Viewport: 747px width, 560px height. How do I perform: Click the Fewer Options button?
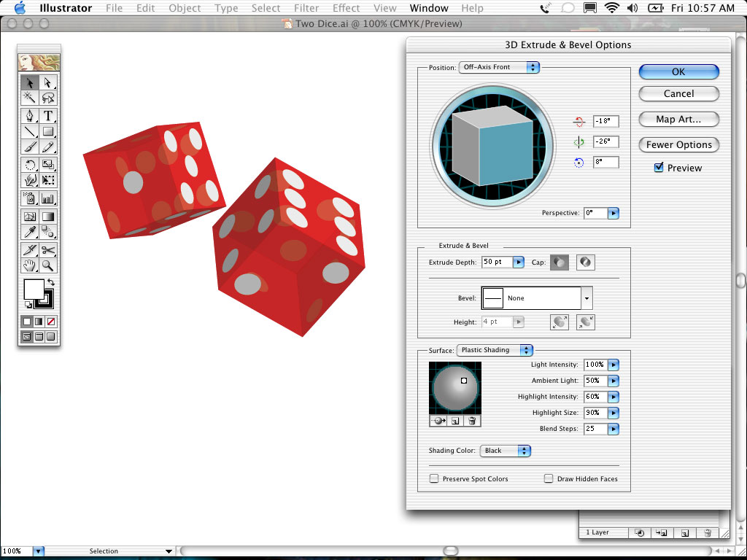(x=678, y=144)
